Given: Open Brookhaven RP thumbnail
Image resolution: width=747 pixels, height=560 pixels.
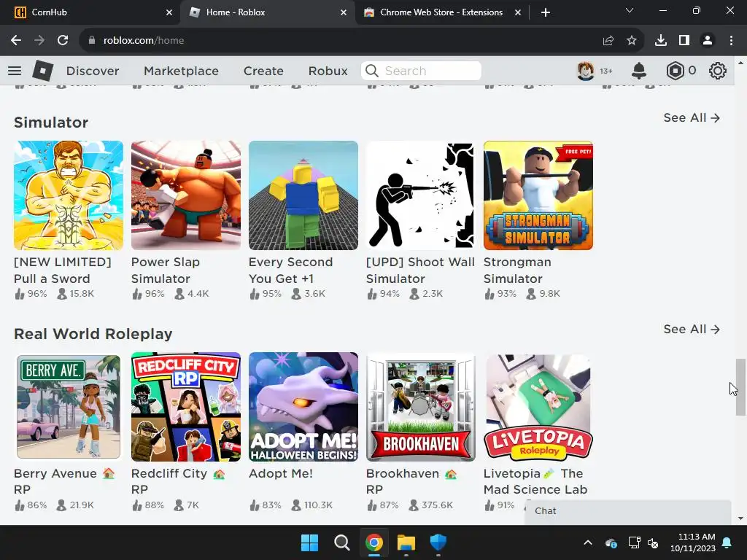Looking at the screenshot, I should click(421, 407).
